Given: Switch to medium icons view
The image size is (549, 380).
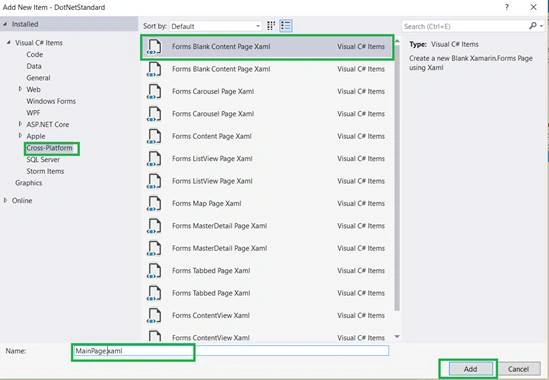Looking at the screenshot, I should point(271,26).
